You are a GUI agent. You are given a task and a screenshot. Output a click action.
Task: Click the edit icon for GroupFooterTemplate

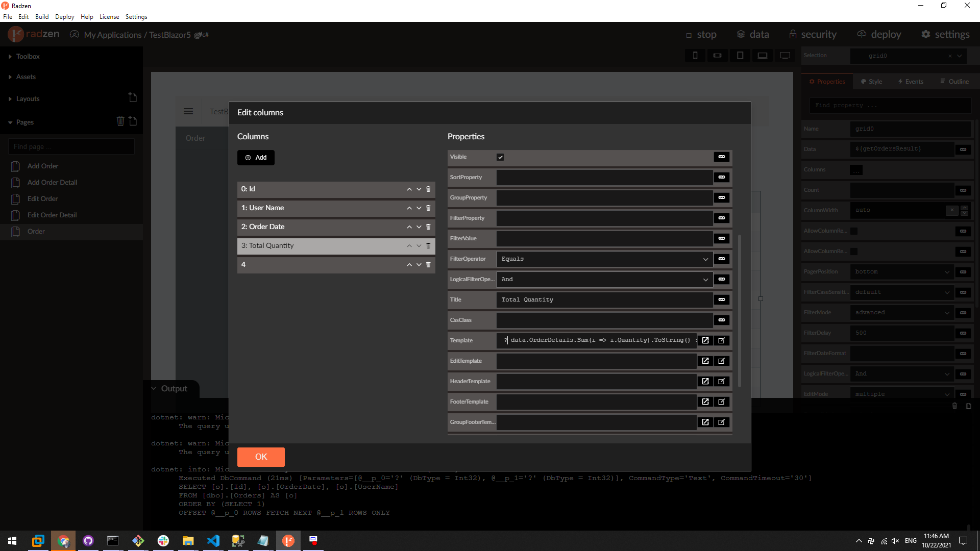722,422
